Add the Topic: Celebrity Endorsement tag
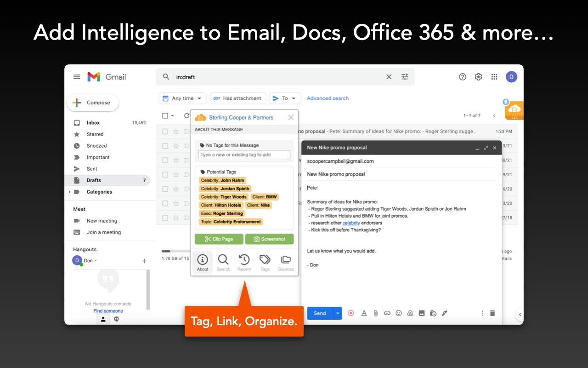This screenshot has width=588, height=368. [x=231, y=222]
